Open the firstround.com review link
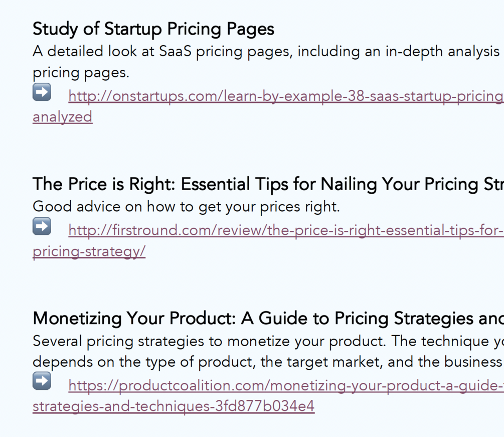Screen dimensions: 504x437 285,231
